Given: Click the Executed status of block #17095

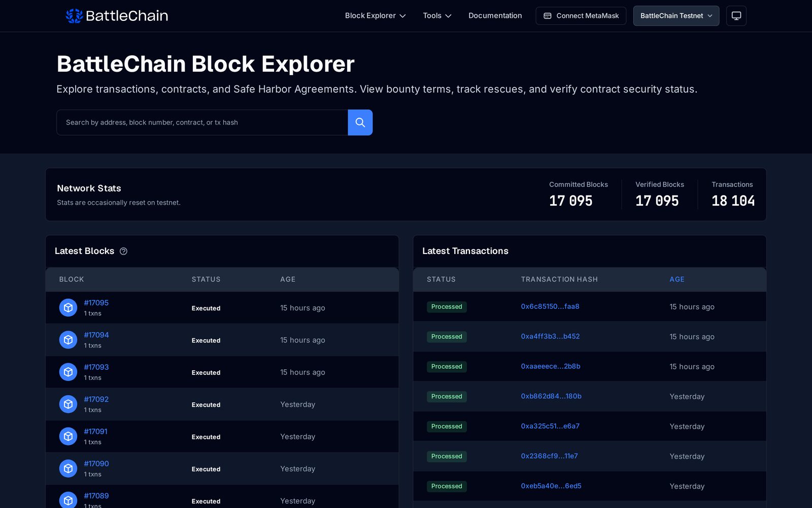Looking at the screenshot, I should pyautogui.click(x=206, y=308).
